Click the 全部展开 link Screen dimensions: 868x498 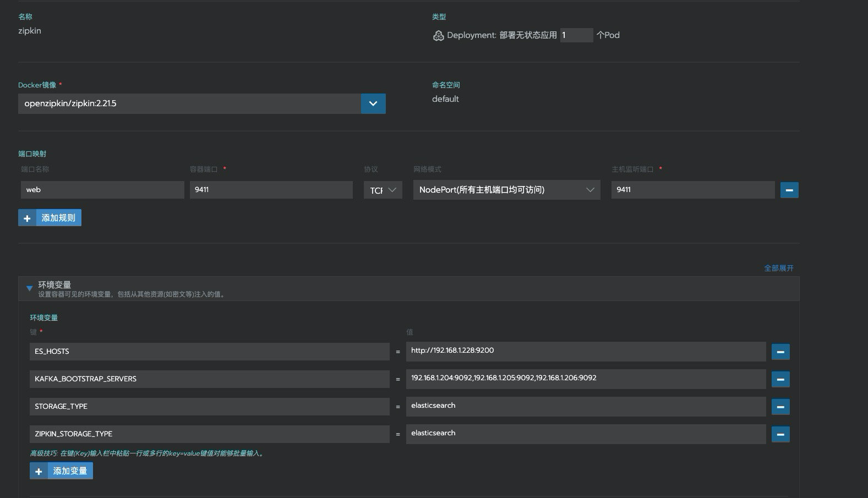pos(779,268)
